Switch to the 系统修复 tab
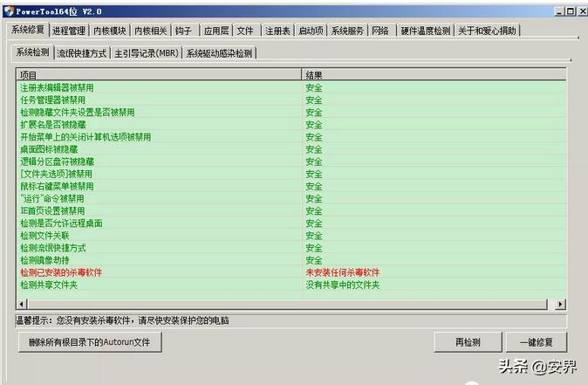This screenshot has height=385, width=588. point(28,30)
